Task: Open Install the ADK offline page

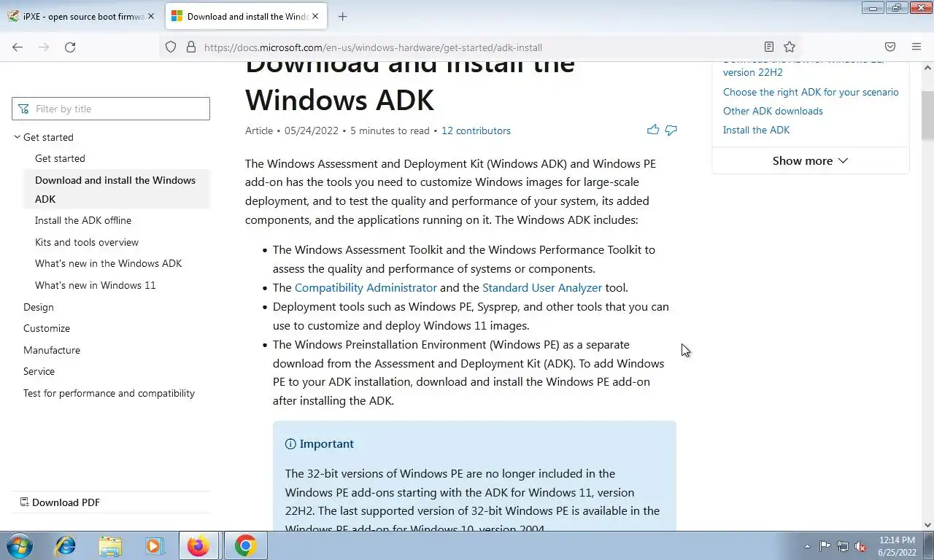Action: tap(83, 220)
